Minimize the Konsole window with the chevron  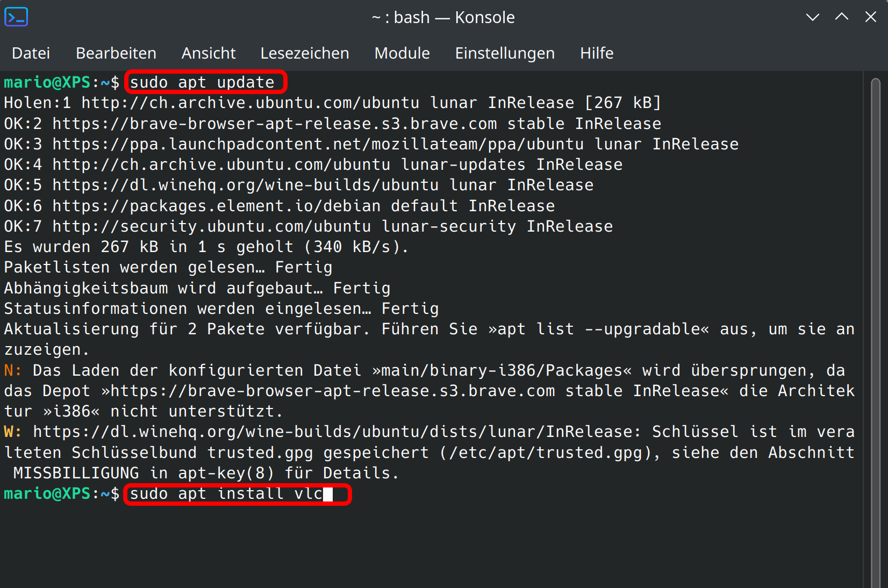point(812,17)
